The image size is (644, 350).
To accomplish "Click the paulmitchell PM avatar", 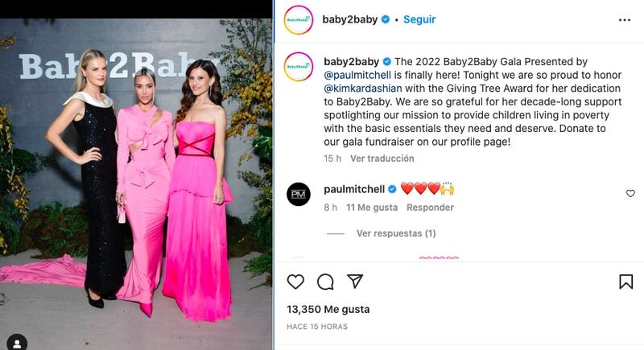I will 299,194.
